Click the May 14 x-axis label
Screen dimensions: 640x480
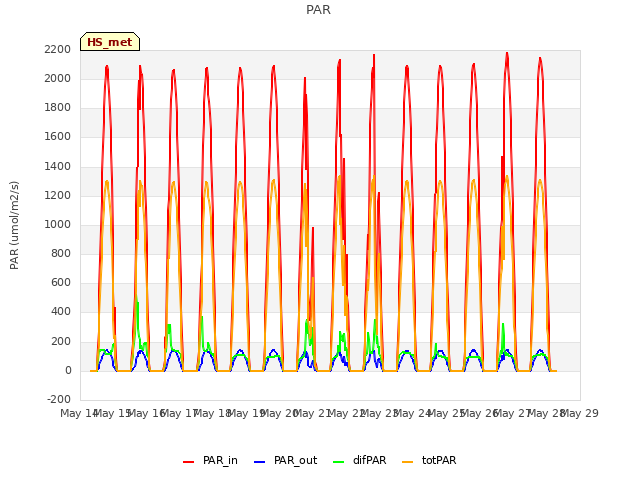pyautogui.click(x=79, y=413)
